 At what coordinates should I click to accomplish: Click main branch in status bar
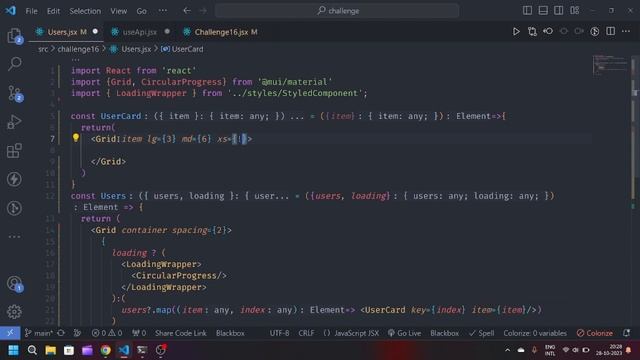[x=38, y=333]
